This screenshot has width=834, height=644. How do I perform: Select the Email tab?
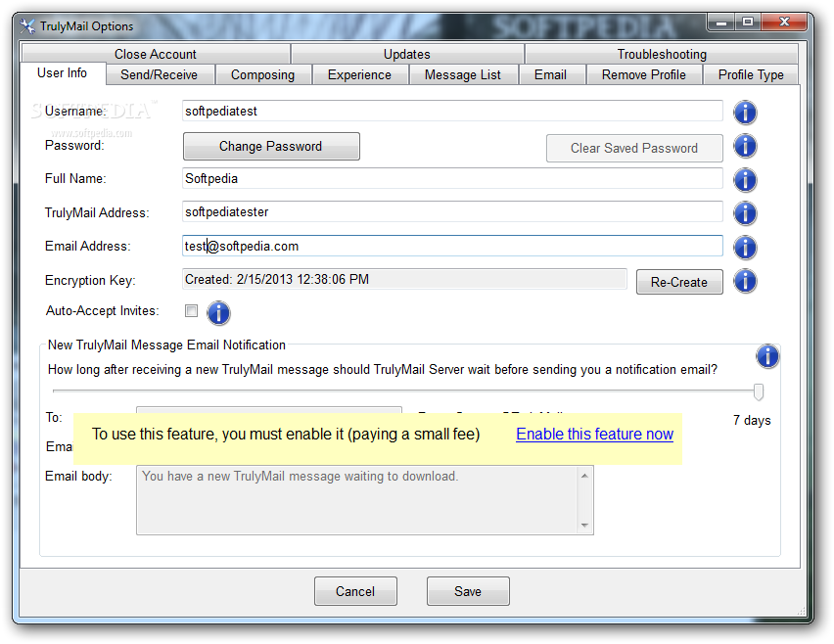click(550, 75)
